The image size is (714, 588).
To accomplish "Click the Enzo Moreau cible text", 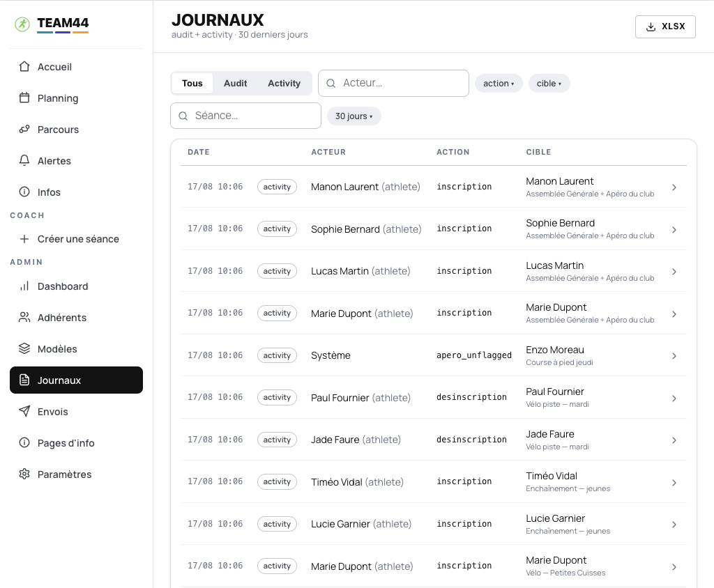I will coord(554,350).
